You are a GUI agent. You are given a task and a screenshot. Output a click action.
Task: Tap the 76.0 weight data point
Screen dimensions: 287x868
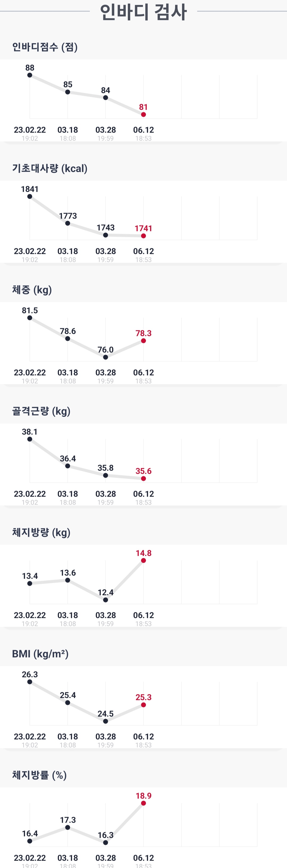[x=105, y=357]
